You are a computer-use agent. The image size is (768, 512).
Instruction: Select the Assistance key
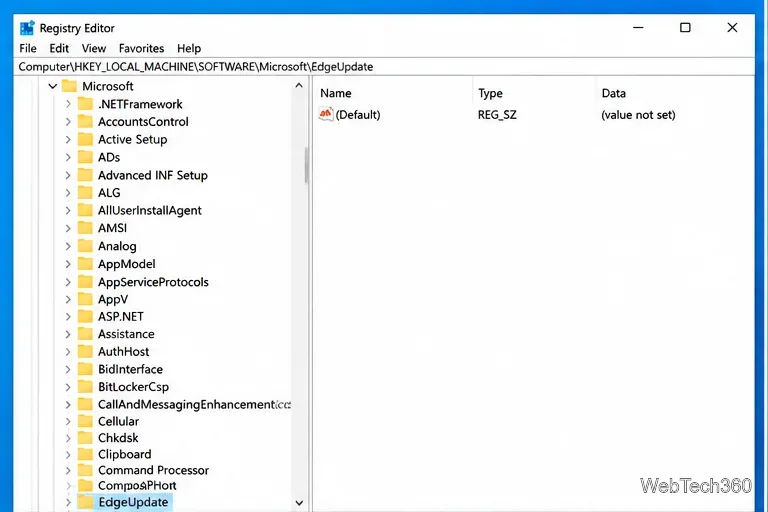point(126,334)
